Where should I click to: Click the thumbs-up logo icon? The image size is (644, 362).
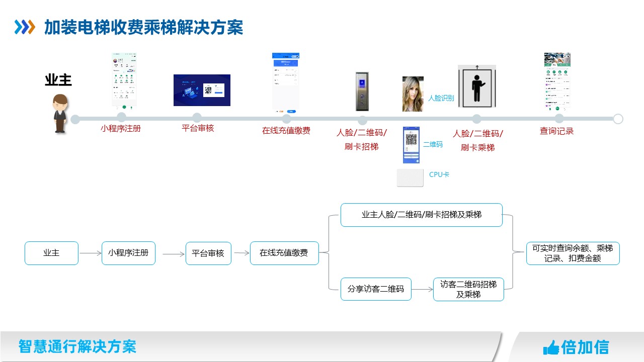point(551,347)
